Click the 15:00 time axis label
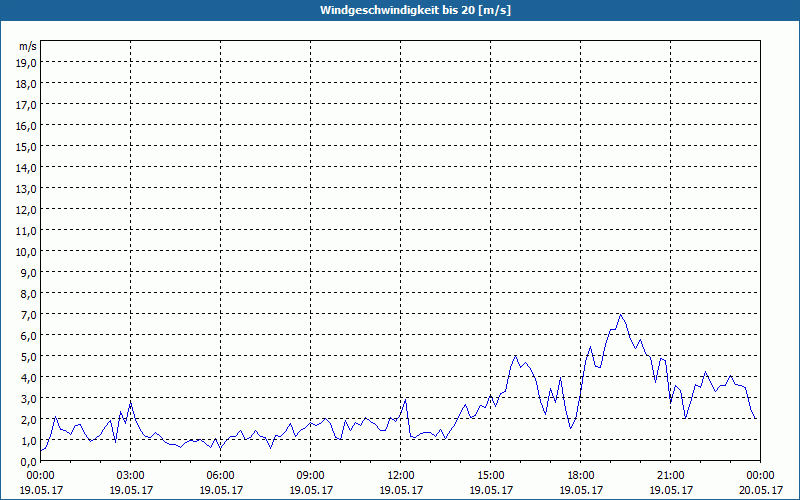800x500 pixels. click(490, 476)
